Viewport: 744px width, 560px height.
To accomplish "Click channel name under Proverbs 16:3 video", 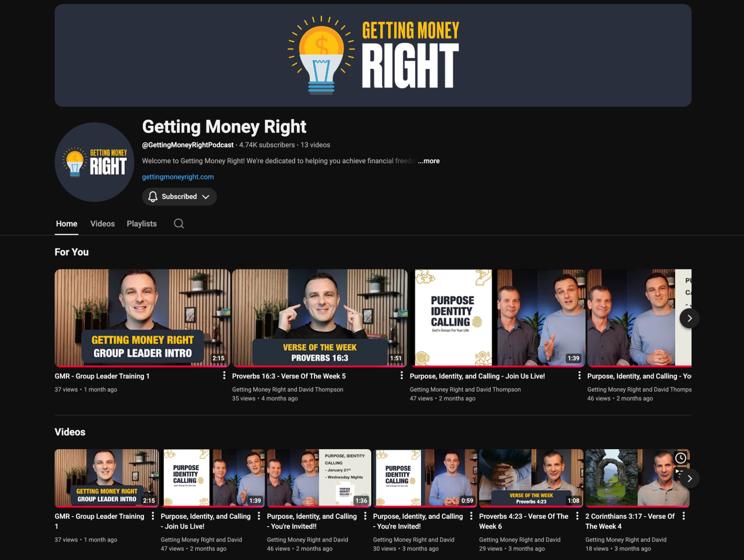I will point(288,390).
